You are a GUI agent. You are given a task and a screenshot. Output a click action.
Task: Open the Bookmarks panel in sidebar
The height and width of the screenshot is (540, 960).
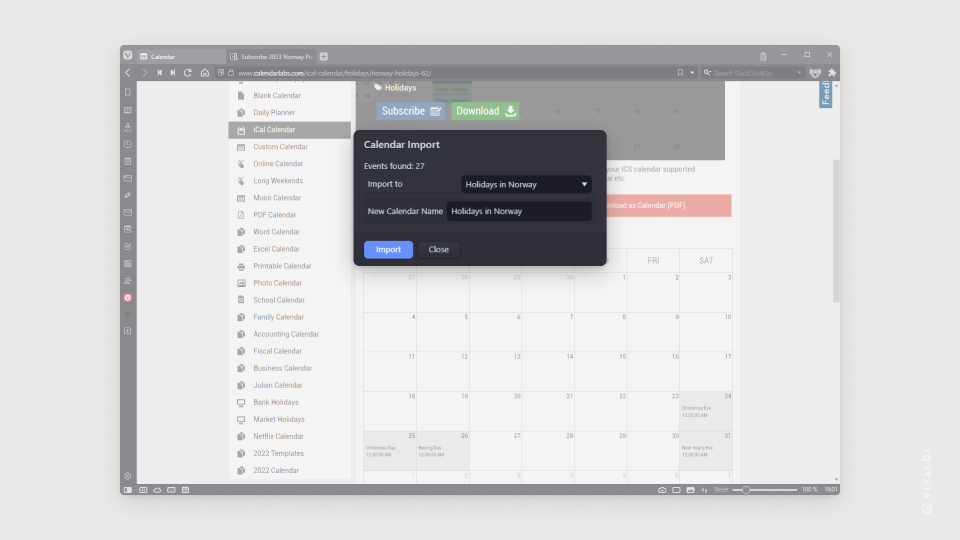[x=128, y=92]
